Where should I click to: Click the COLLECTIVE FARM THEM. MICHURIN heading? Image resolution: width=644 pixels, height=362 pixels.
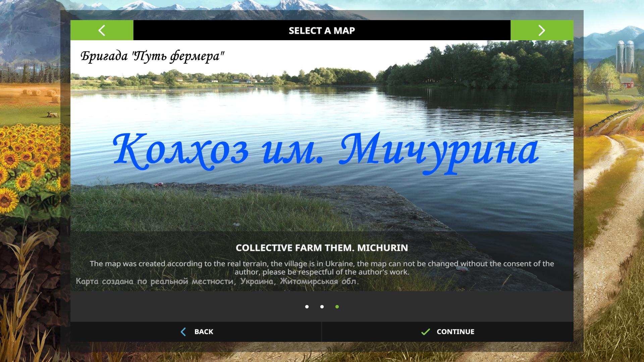[x=322, y=248]
